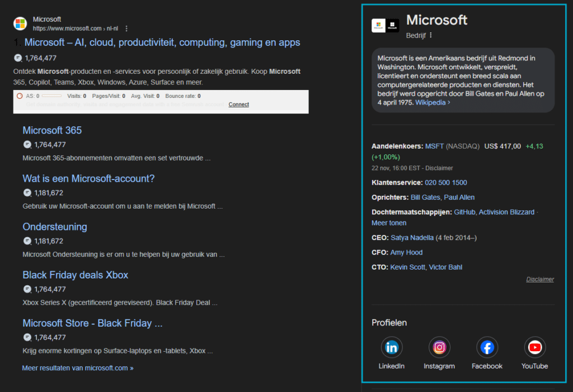Open Satya Nadella CEO link
Image resolution: width=573 pixels, height=392 pixels.
tap(412, 238)
